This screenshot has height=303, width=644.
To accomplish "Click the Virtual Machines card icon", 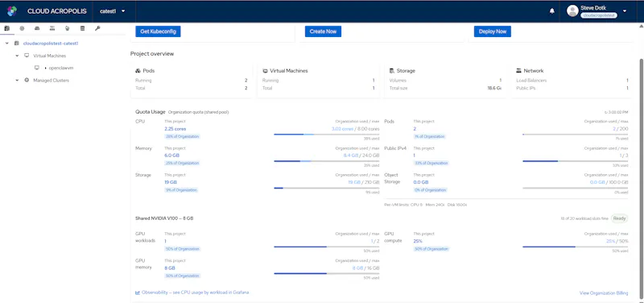I will pyautogui.click(x=265, y=71).
